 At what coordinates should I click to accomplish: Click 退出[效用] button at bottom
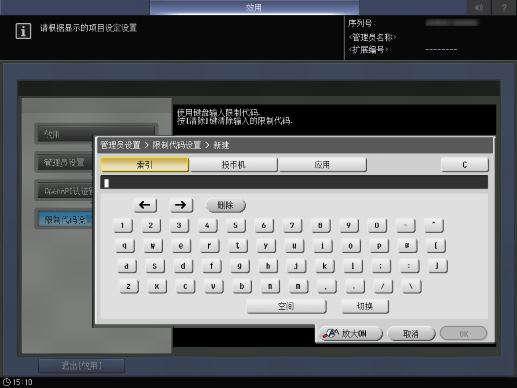click(82, 366)
